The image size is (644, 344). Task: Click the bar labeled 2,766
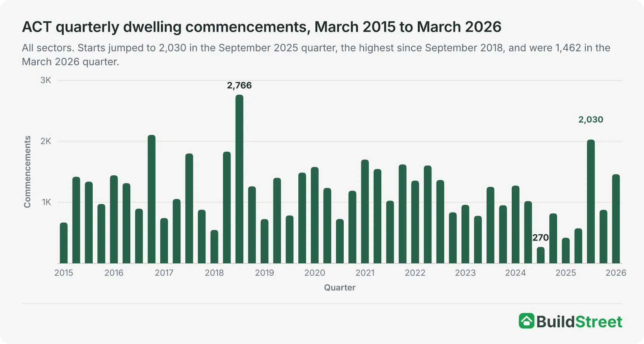tap(239, 179)
